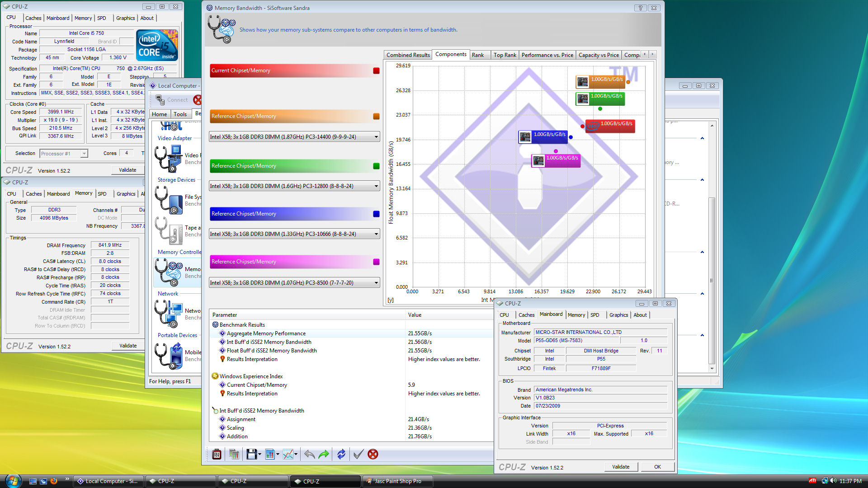The width and height of the screenshot is (868, 488).
Task: Switch to the Top Rank tab
Action: tap(505, 55)
